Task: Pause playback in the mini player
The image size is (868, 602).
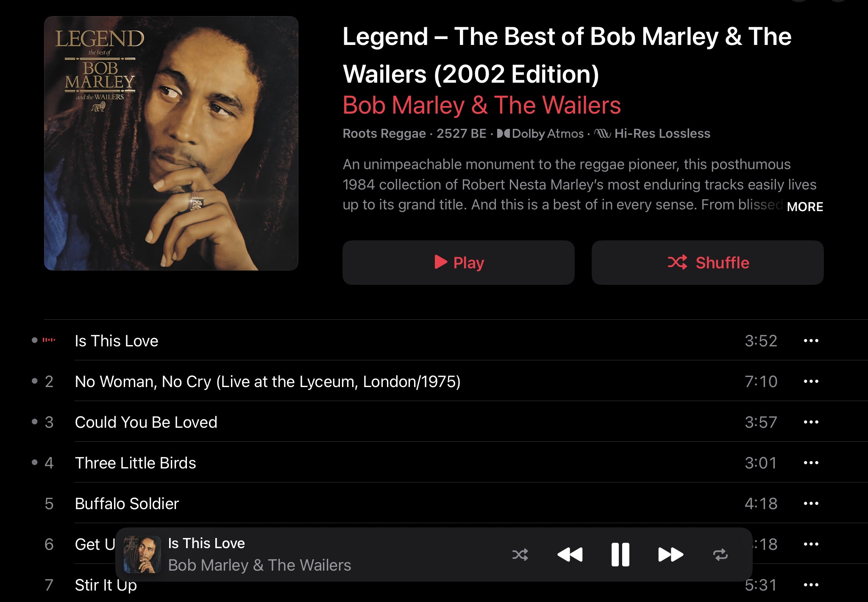Action: (620, 555)
